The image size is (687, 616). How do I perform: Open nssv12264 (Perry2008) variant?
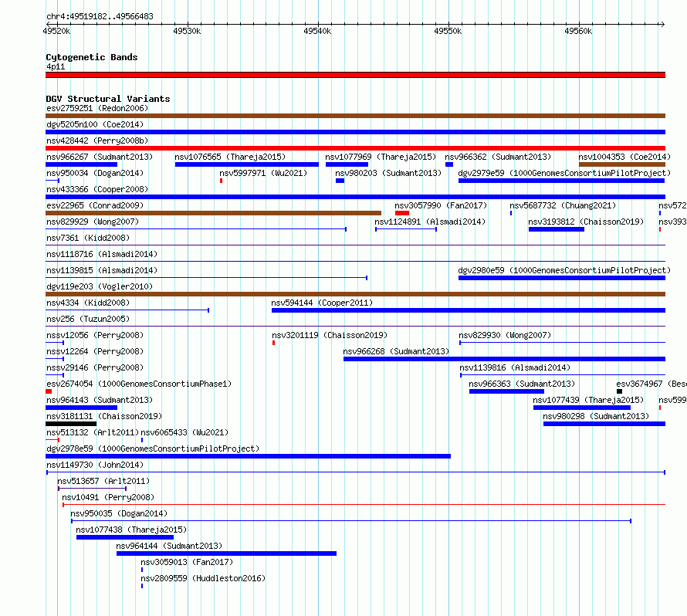[55, 359]
